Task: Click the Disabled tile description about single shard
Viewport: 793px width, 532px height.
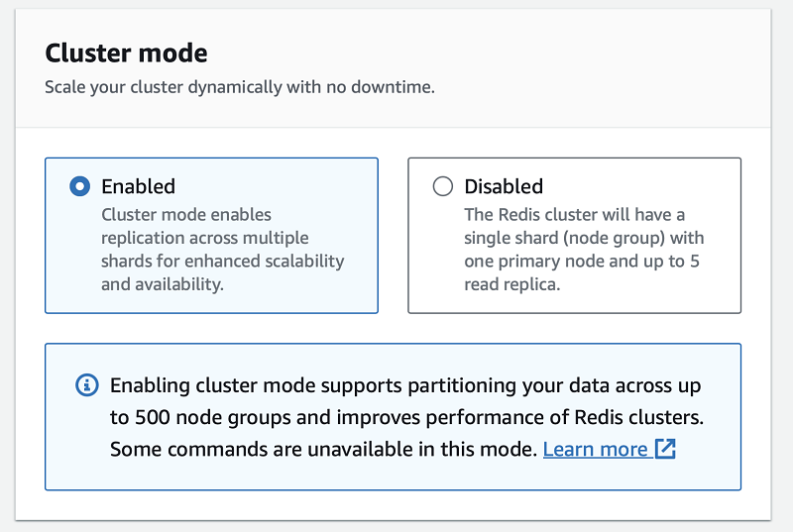Action: tap(584, 250)
